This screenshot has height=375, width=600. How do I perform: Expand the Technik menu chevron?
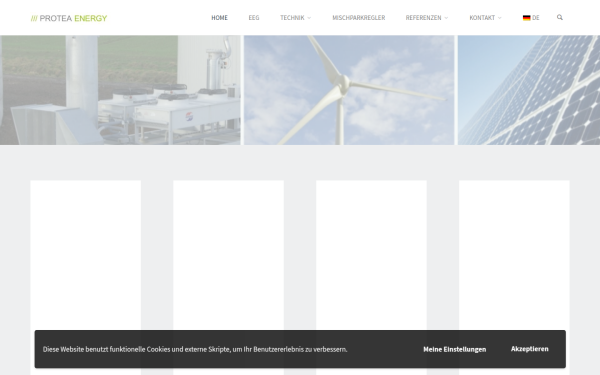(x=309, y=18)
